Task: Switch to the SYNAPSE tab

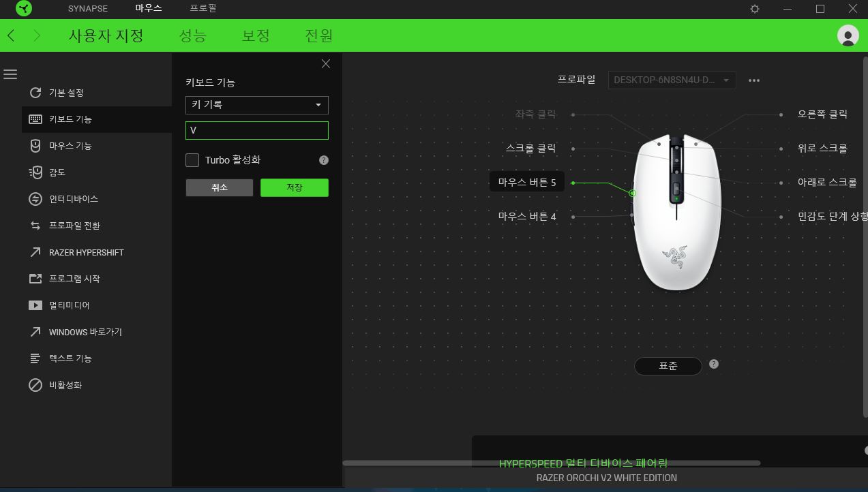Action: (x=88, y=9)
